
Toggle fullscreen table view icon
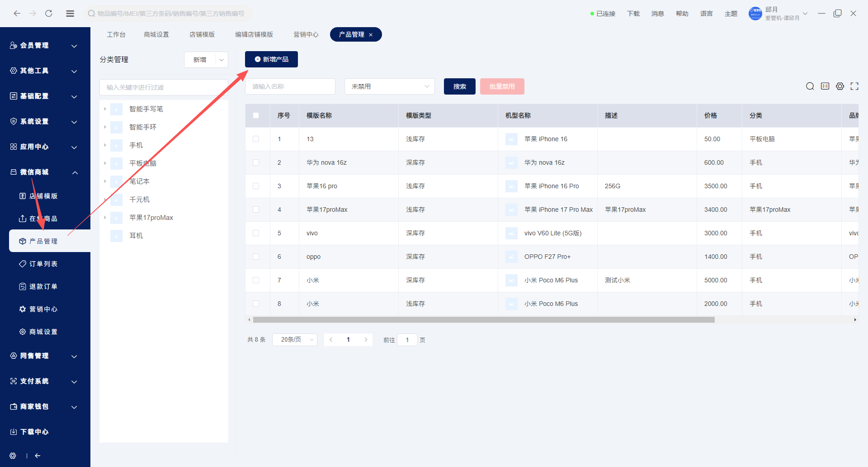point(854,86)
